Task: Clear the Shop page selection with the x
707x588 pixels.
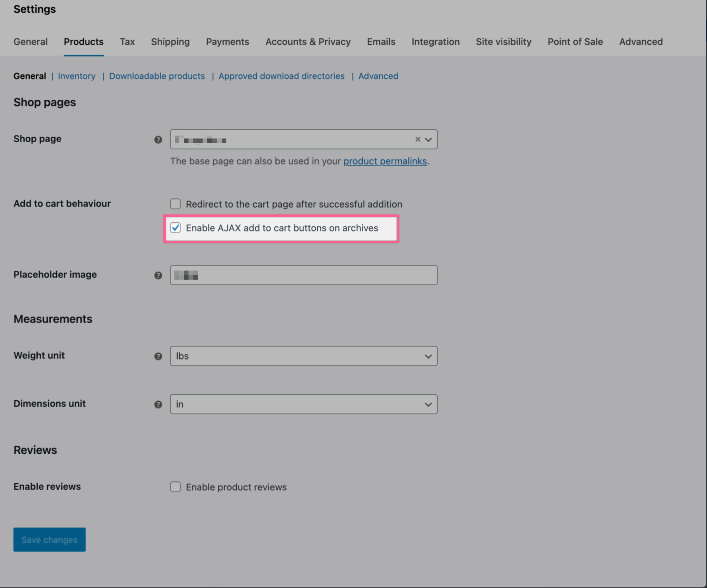Action: coord(418,139)
